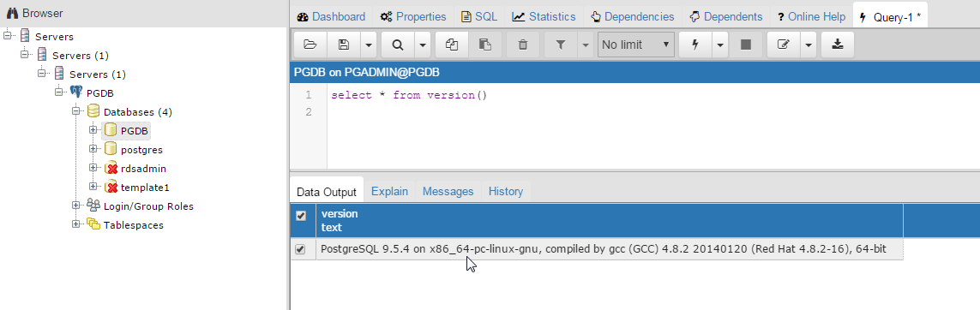Expand the rdsadmin database node
This screenshot has width=980, height=310.
93,167
